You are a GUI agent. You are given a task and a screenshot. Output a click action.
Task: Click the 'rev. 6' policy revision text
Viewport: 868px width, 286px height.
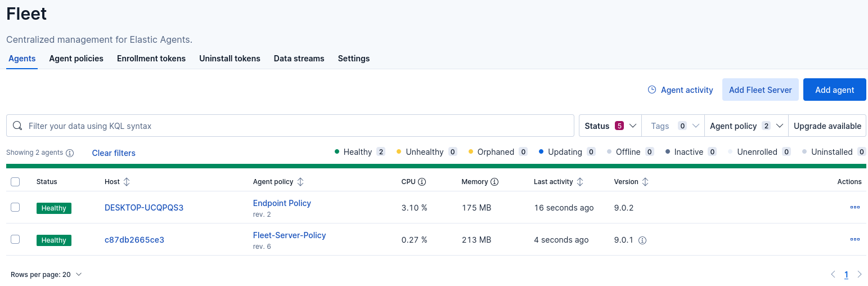[x=262, y=247]
